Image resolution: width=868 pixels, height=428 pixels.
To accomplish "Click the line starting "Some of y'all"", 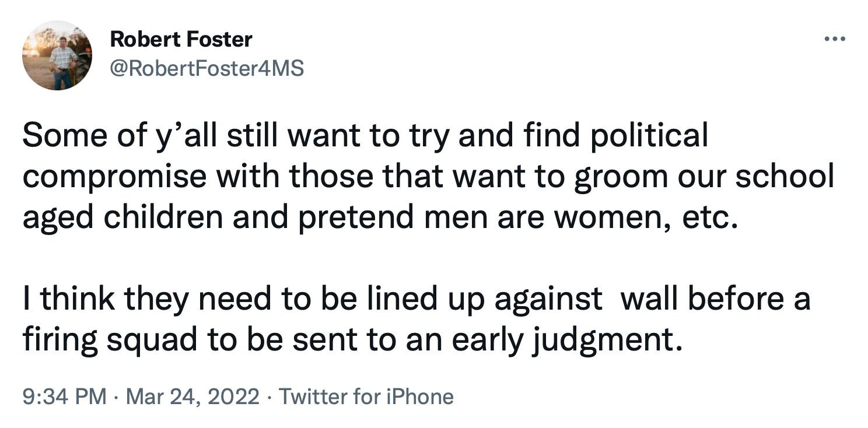I will pyautogui.click(x=365, y=137).
